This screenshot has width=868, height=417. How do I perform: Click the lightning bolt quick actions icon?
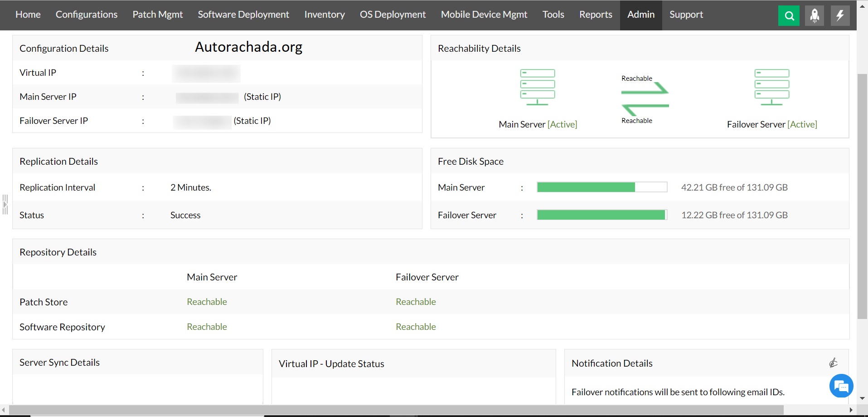[839, 16]
